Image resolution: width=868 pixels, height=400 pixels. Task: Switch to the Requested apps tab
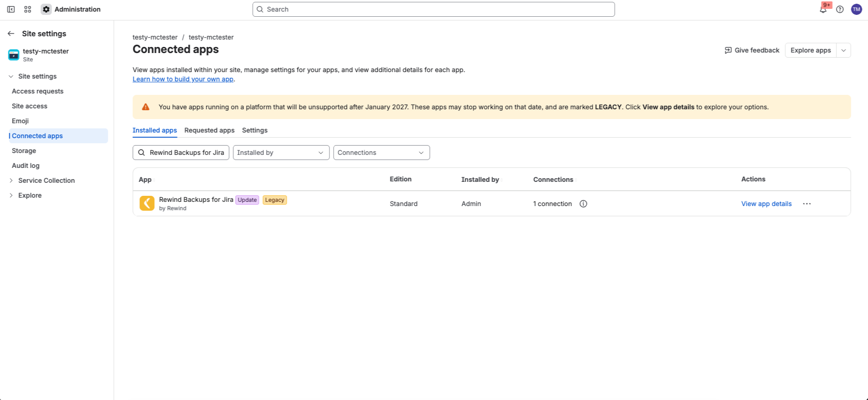click(210, 130)
